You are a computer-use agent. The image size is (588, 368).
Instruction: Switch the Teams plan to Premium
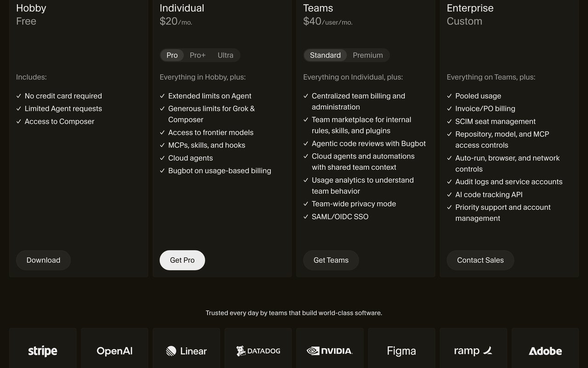(368, 55)
